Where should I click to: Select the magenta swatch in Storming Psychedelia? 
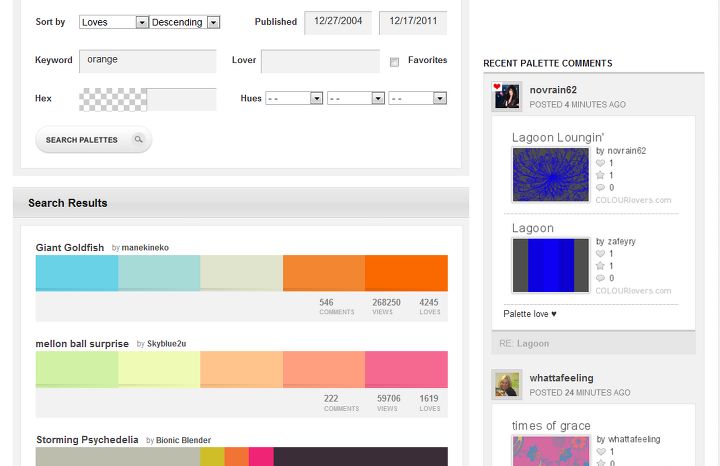pyautogui.click(x=261, y=457)
